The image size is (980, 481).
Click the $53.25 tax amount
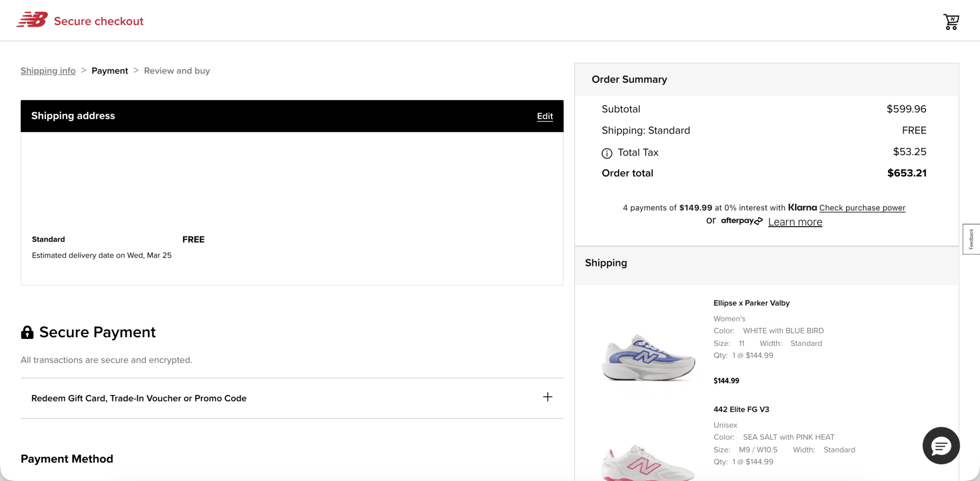point(909,152)
